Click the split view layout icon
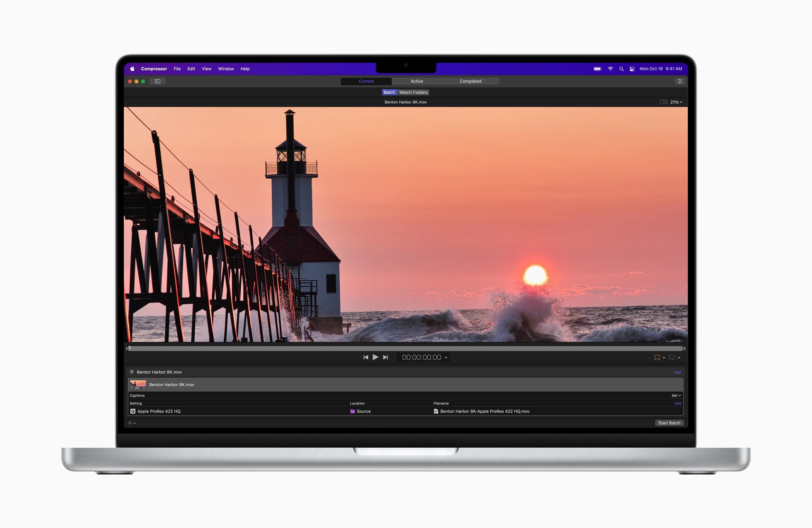Viewport: 812px width, 528px height. click(157, 81)
